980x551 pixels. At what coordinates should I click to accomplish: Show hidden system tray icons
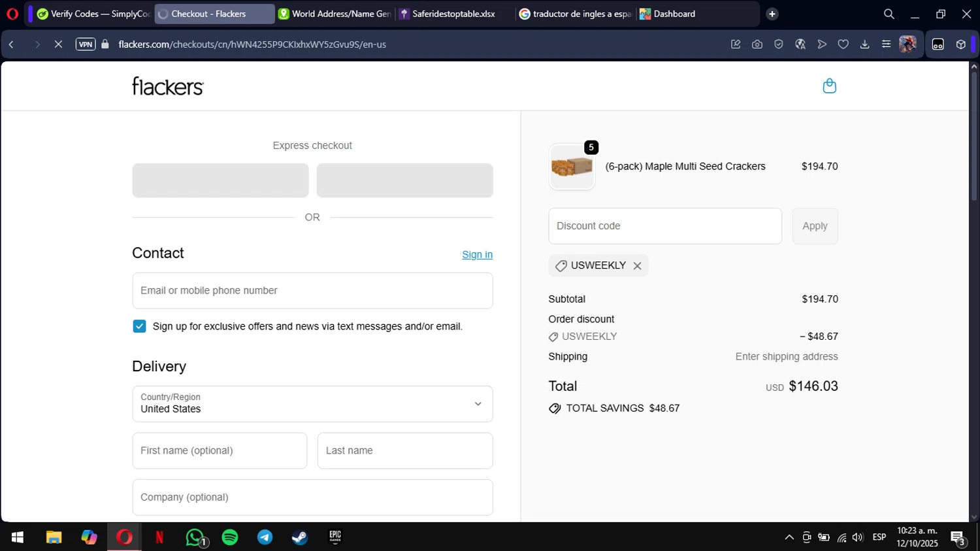[x=789, y=537]
